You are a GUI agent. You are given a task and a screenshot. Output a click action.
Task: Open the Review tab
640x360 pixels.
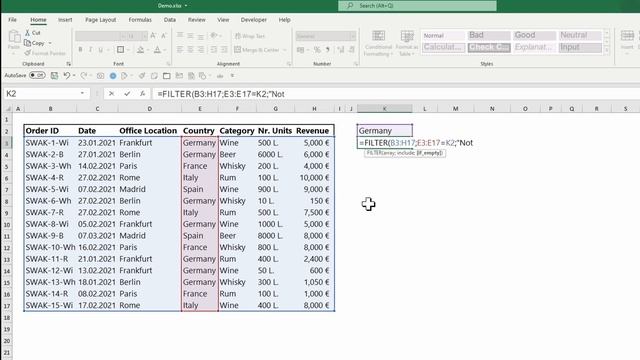click(197, 20)
